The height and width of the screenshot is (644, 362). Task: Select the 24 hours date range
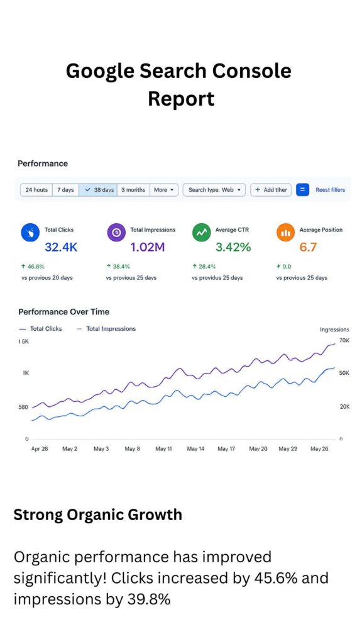pyautogui.click(x=36, y=190)
